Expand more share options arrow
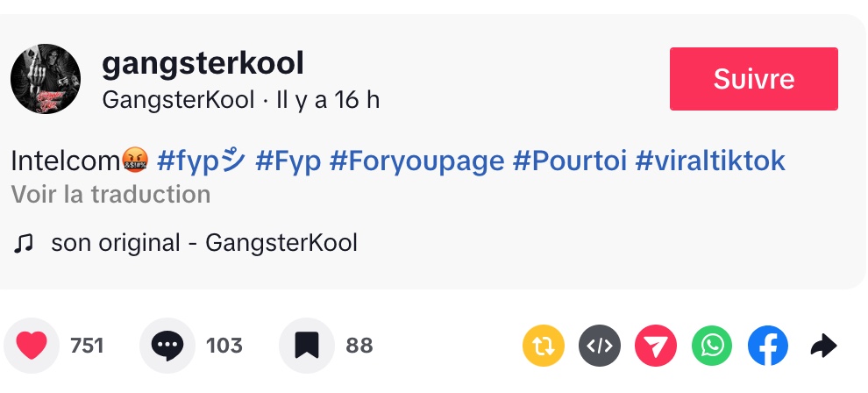The image size is (868, 393). [823, 347]
